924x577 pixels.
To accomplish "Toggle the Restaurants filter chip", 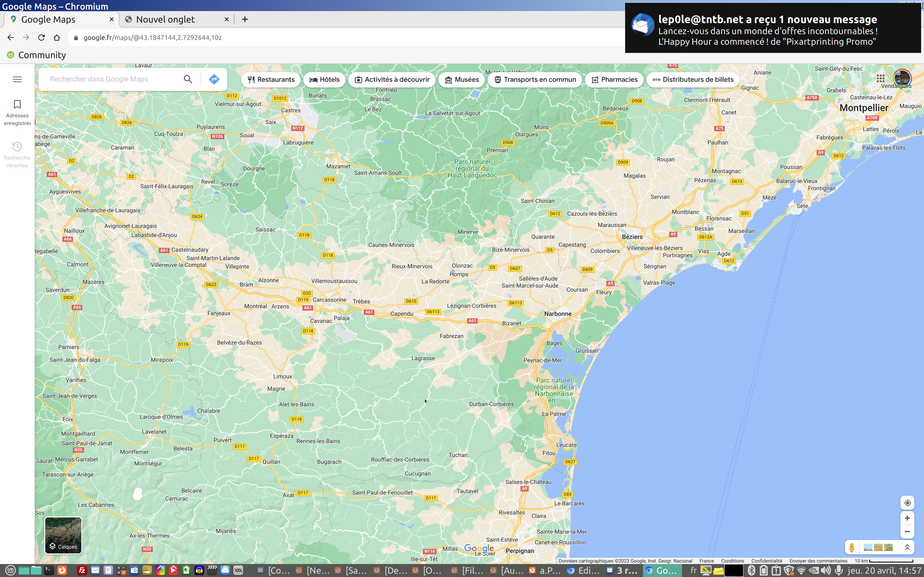I will 271,80.
